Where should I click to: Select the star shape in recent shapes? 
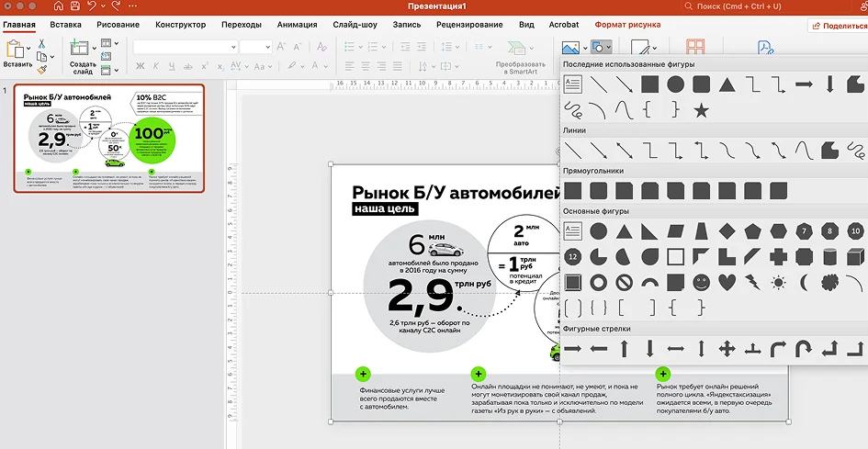pos(701,110)
